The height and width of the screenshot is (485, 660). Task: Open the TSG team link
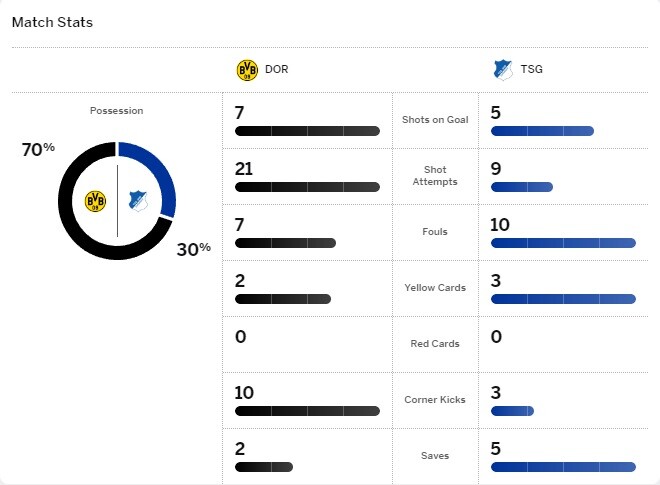[532, 69]
